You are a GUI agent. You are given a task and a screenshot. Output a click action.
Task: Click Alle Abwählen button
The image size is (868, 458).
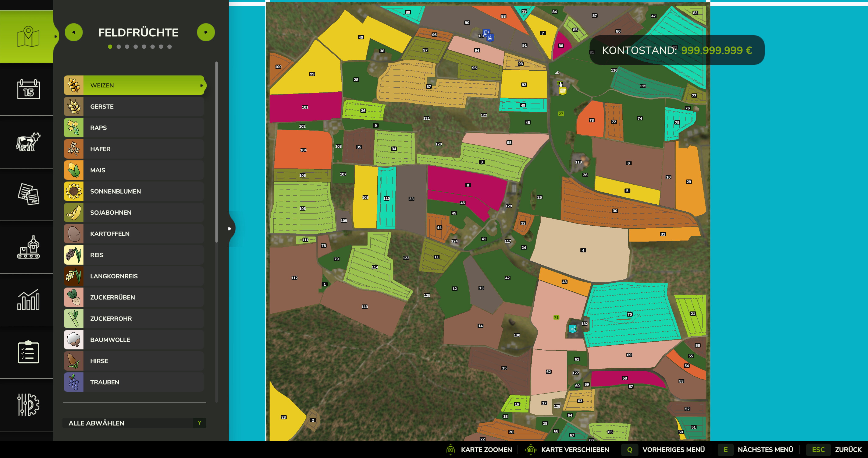click(x=134, y=423)
